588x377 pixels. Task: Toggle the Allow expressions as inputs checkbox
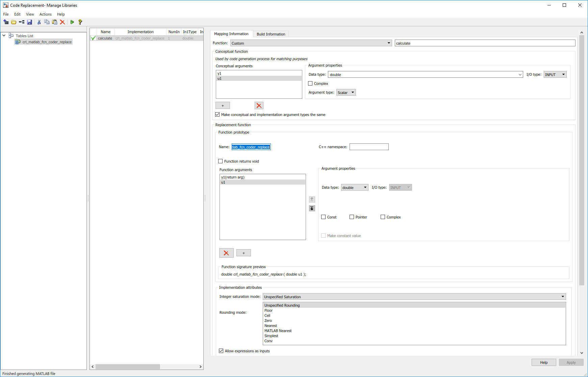tap(221, 351)
